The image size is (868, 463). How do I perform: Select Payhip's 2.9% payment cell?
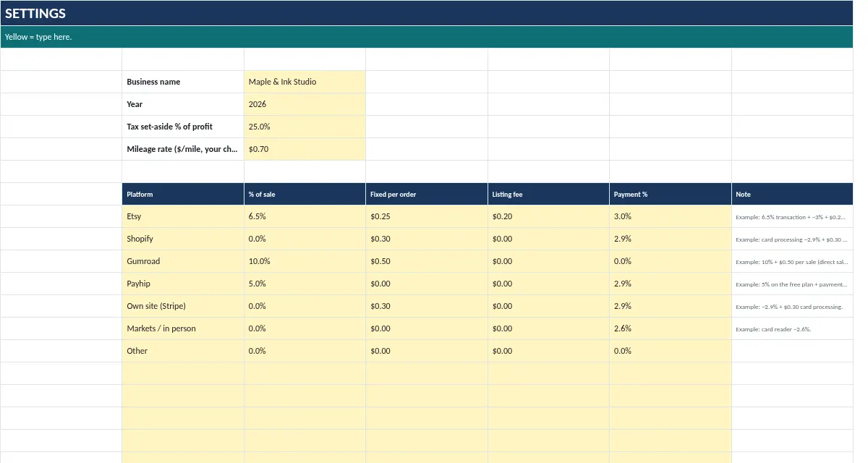(x=671, y=284)
